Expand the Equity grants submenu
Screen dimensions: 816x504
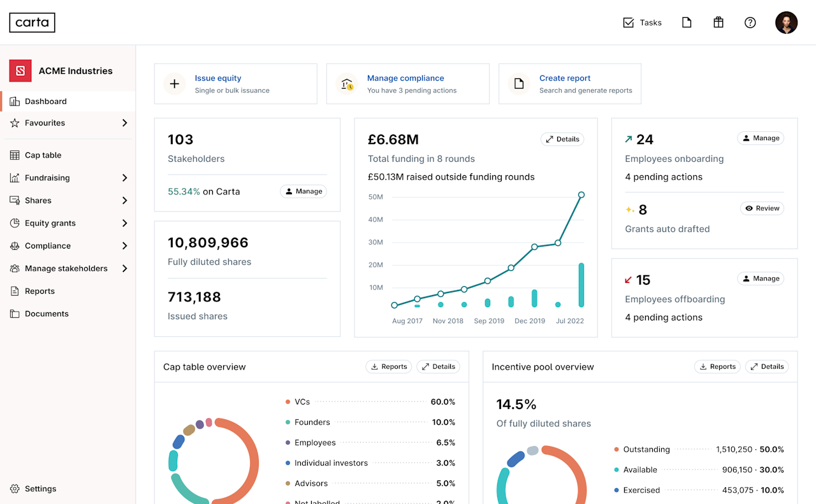coord(125,223)
